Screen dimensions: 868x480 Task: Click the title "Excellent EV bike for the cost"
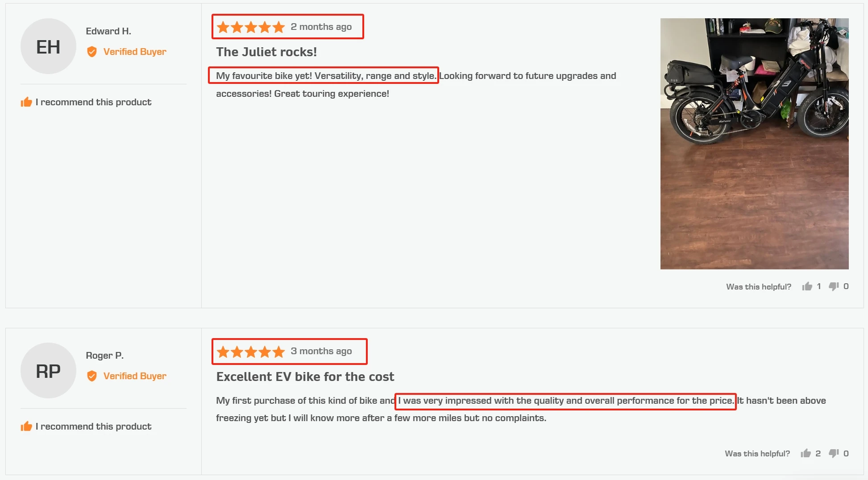tap(305, 377)
